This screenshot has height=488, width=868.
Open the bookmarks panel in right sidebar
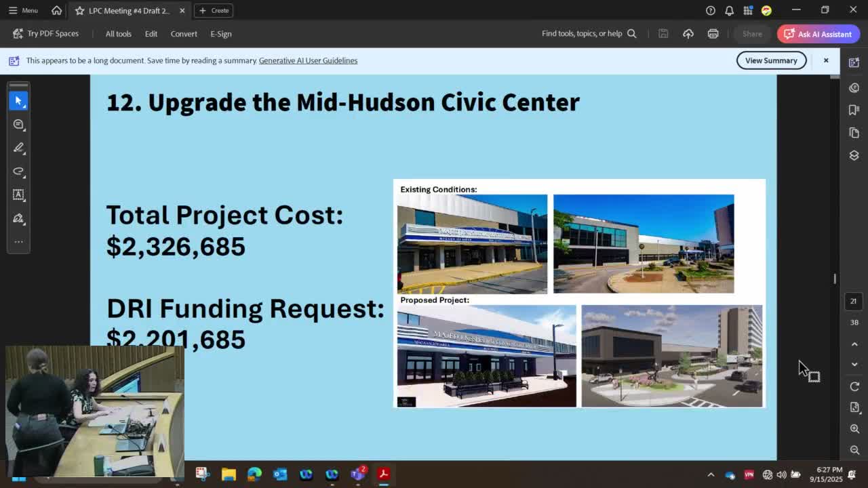[854, 110]
